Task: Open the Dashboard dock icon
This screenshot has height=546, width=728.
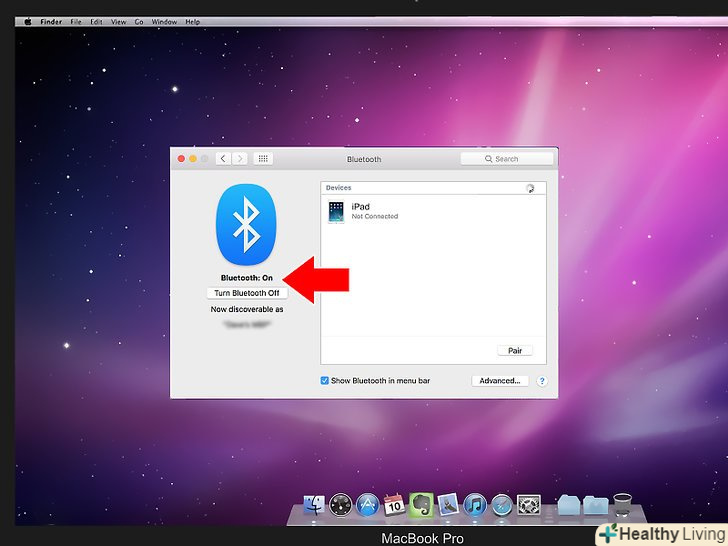Action: click(x=341, y=505)
